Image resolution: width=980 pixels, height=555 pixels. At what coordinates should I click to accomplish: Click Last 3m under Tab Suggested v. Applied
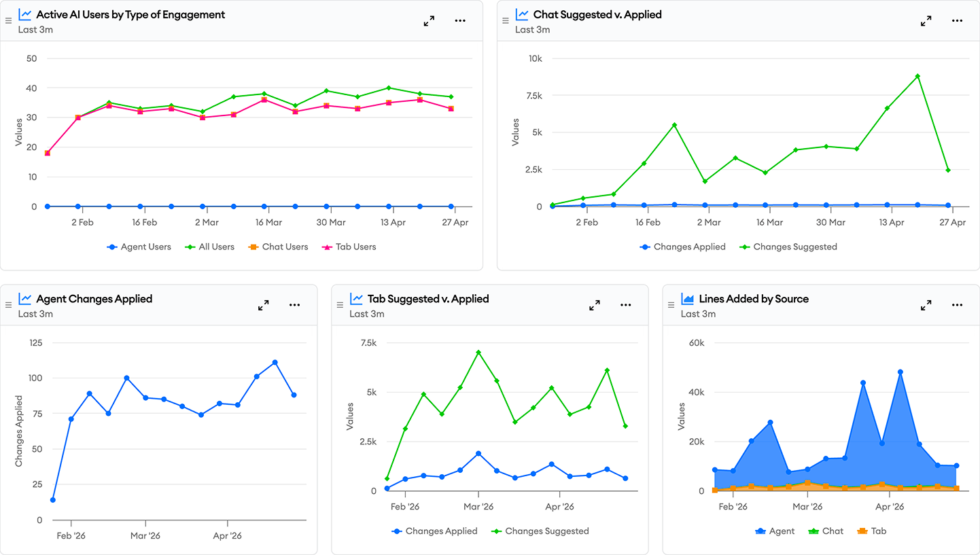(367, 314)
